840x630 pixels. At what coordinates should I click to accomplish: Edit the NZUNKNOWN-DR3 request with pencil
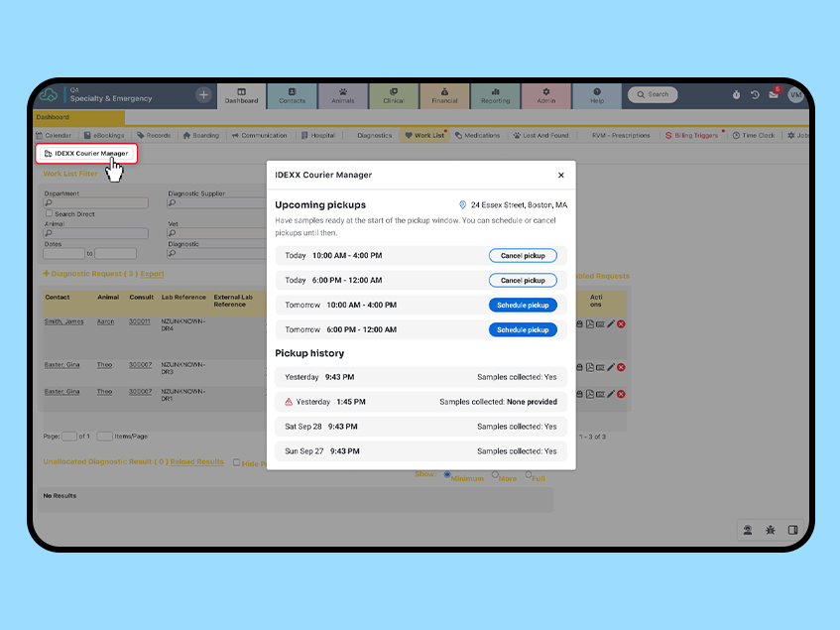[x=611, y=367]
